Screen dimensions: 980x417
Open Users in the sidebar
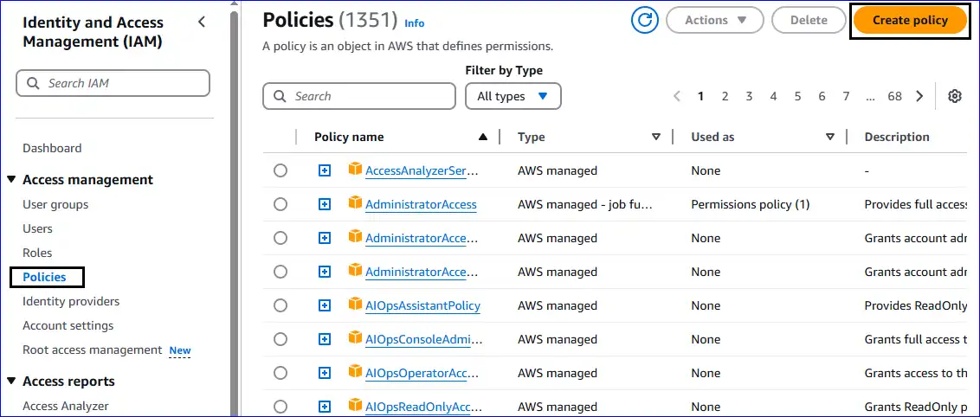pos(37,228)
